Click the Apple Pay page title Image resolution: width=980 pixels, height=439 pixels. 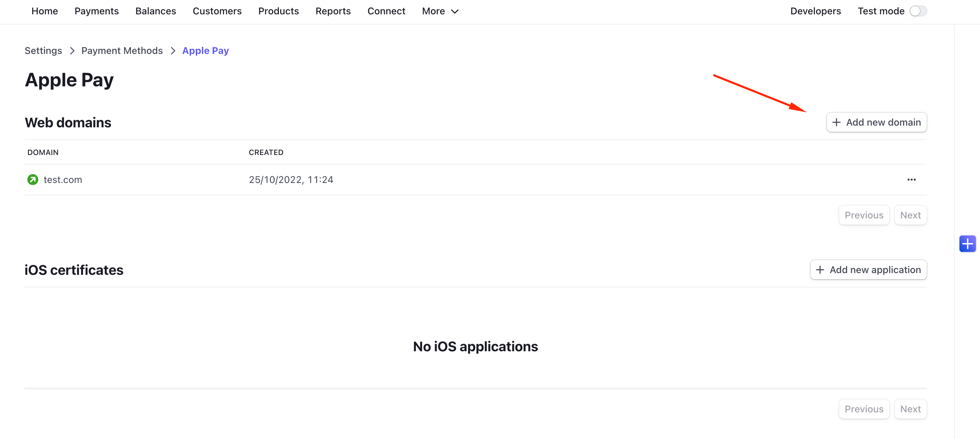69,80
